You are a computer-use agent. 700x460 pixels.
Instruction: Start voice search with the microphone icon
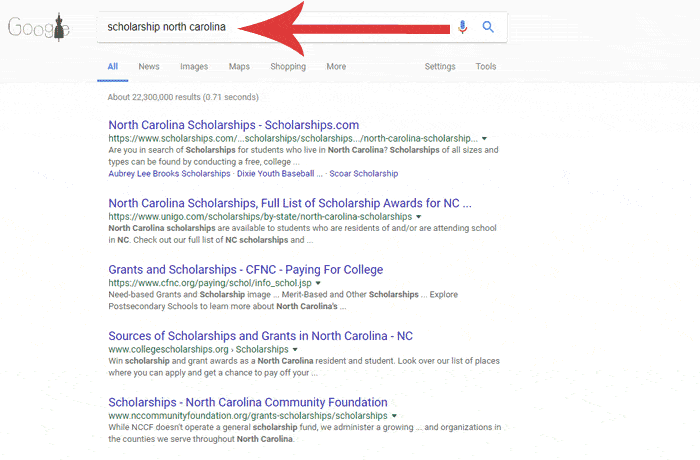tap(462, 27)
